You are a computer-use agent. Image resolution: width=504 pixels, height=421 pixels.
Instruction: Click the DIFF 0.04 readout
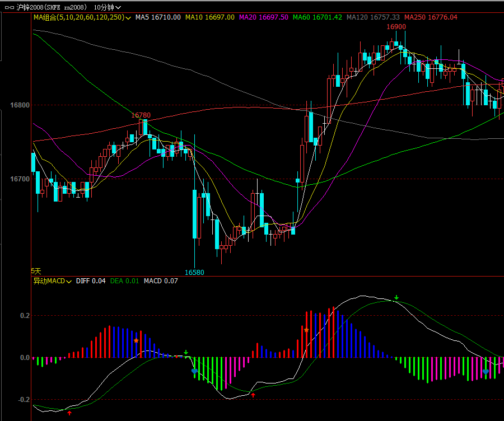tap(91, 281)
